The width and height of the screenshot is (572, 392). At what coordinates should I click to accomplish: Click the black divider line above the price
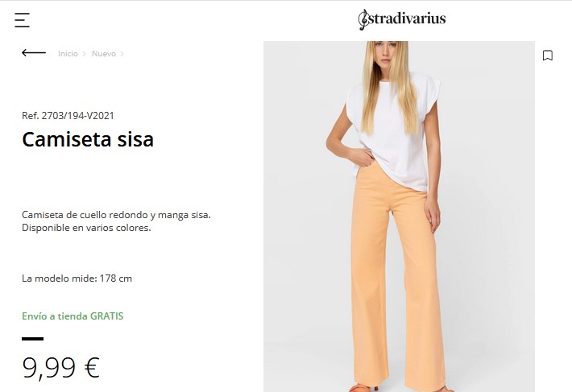point(32,339)
